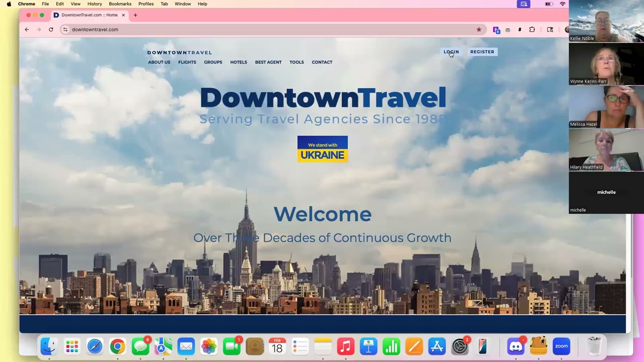Open Maps from the dock

(163, 346)
